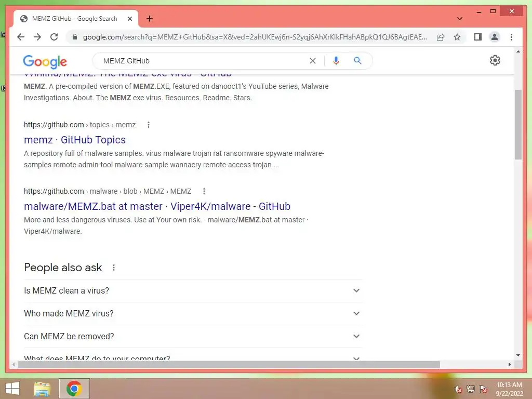Expand 'Is MEMZ clean a virus?'
Screen dimensions: 532x399
(193, 291)
